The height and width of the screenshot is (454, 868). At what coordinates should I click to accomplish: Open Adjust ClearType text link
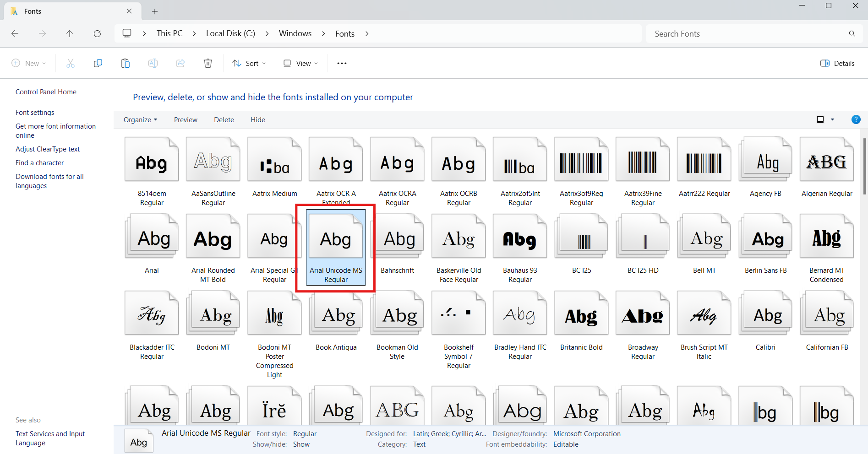[x=48, y=149]
